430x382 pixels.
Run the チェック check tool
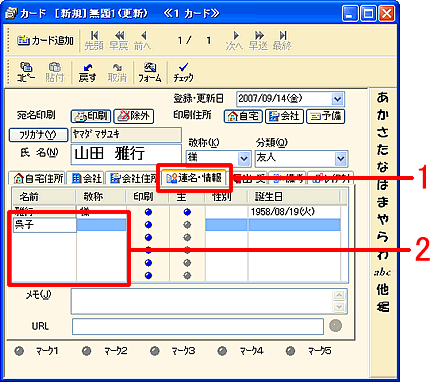point(183,72)
